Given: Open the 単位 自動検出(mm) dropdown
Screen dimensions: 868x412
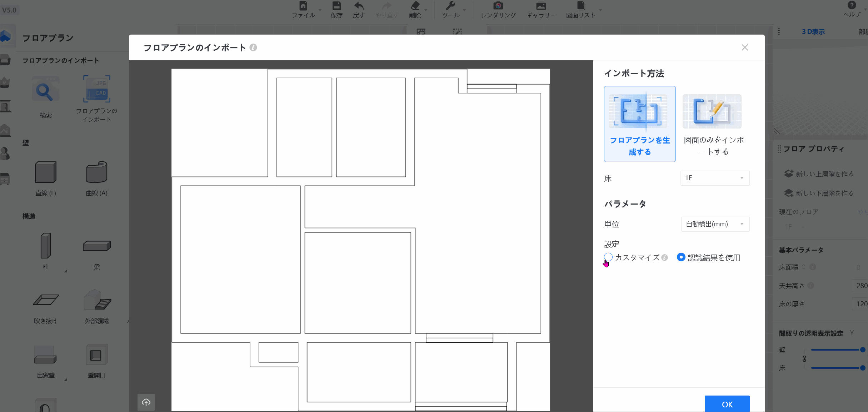Looking at the screenshot, I should click(715, 224).
